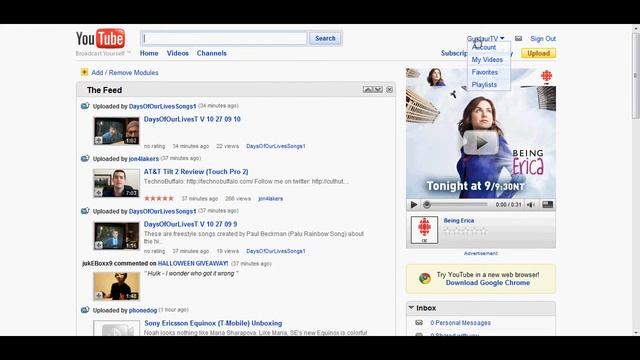Click the mail envelope icon beside Sign Out
This screenshot has height=360, width=640.
[518, 38]
